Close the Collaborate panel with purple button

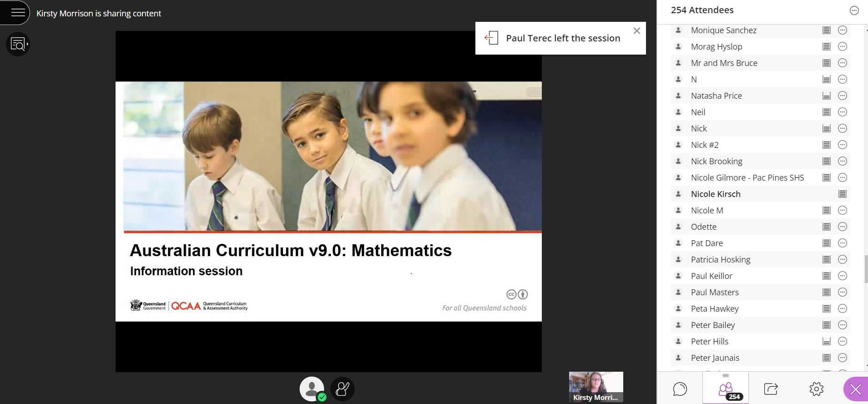[x=856, y=389]
